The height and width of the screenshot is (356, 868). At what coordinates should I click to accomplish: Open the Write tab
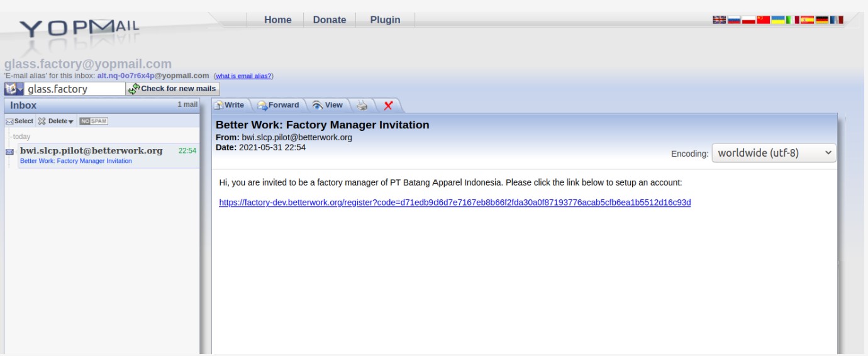coord(230,105)
